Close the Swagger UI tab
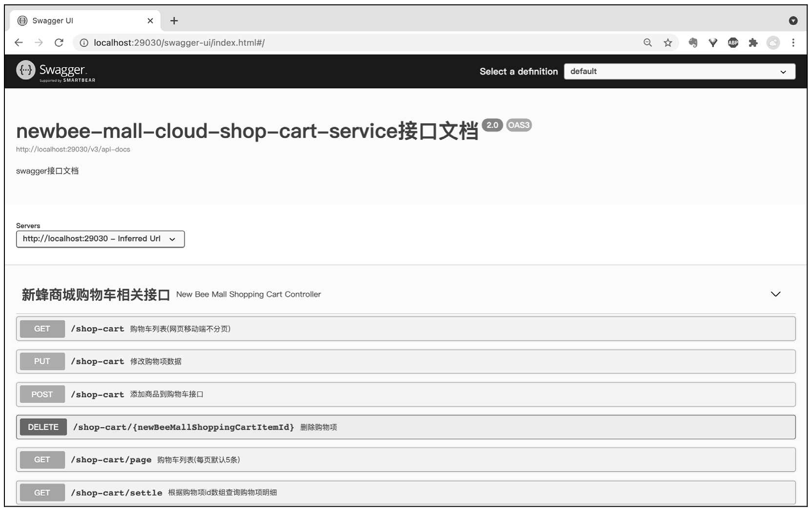812x511 pixels. 150,20
